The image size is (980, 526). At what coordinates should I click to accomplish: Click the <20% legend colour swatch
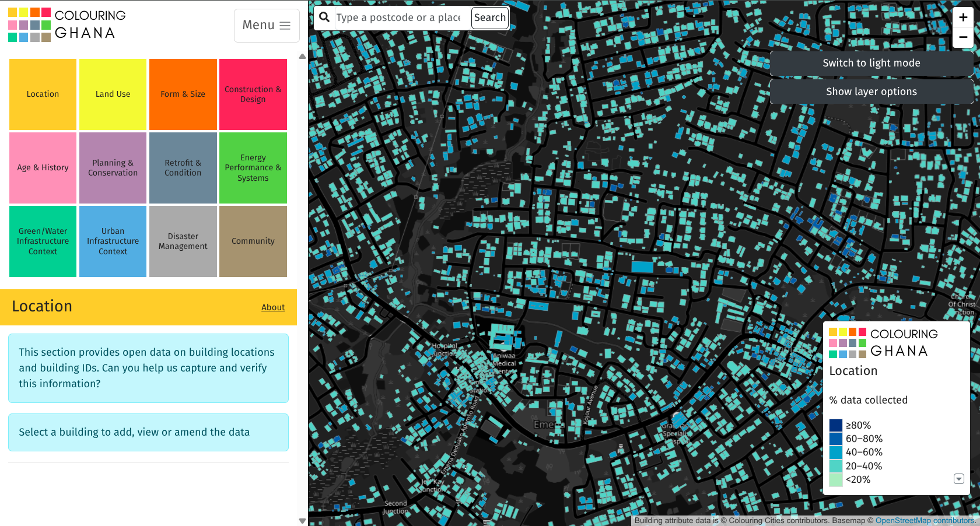tap(836, 479)
